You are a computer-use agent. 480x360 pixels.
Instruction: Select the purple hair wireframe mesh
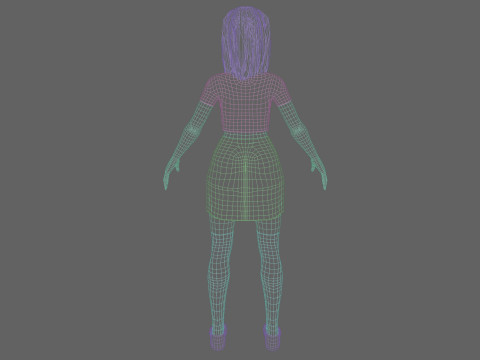click(x=245, y=43)
